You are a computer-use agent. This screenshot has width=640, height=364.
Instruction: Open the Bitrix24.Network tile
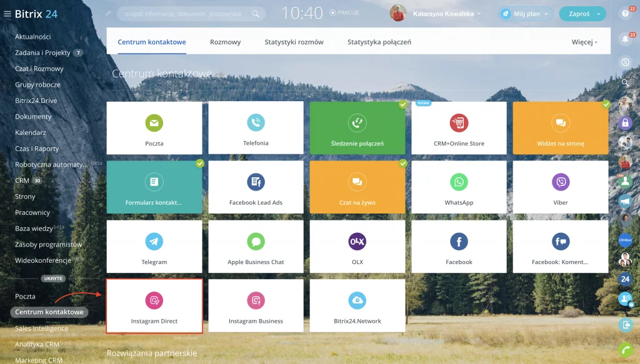[357, 306]
